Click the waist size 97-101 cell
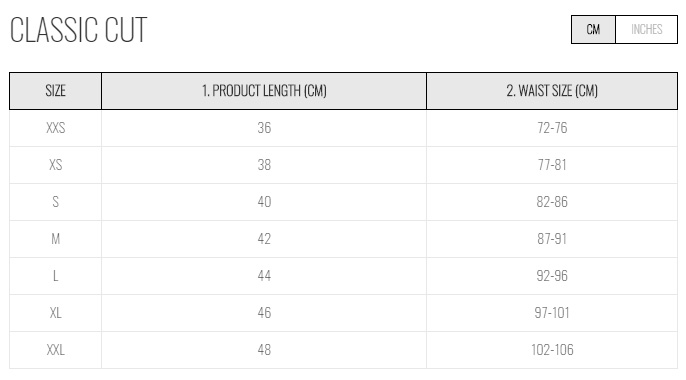Screen dimensions: 686x380 [x=552, y=313]
